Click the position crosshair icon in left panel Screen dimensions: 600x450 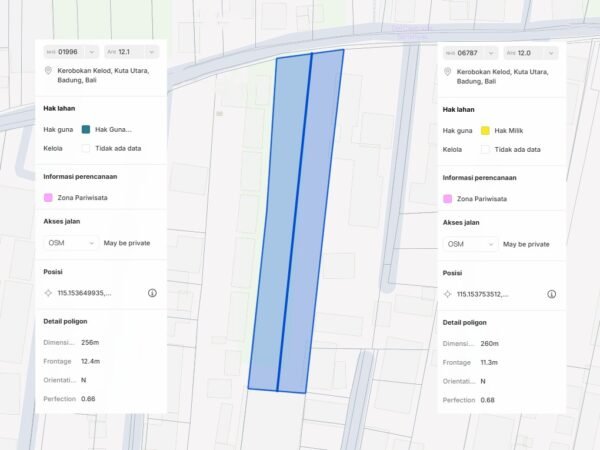pos(48,293)
